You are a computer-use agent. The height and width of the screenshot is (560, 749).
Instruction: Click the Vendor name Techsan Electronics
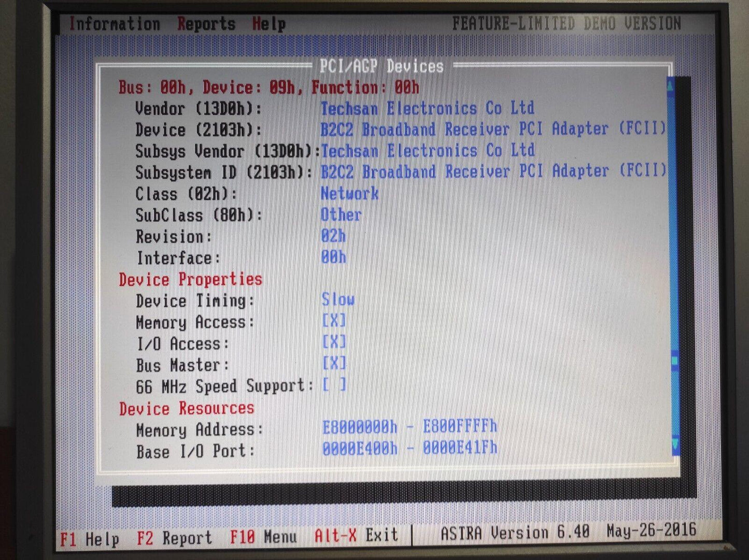[x=427, y=108]
